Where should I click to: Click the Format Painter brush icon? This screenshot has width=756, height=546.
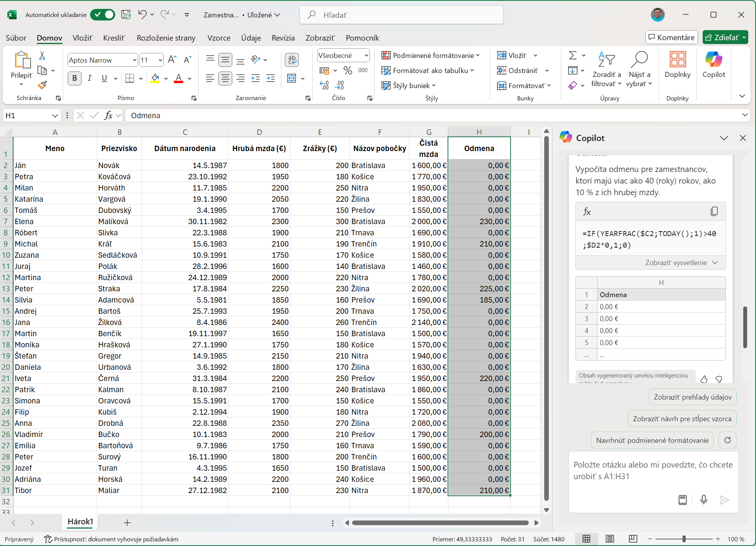click(x=43, y=85)
